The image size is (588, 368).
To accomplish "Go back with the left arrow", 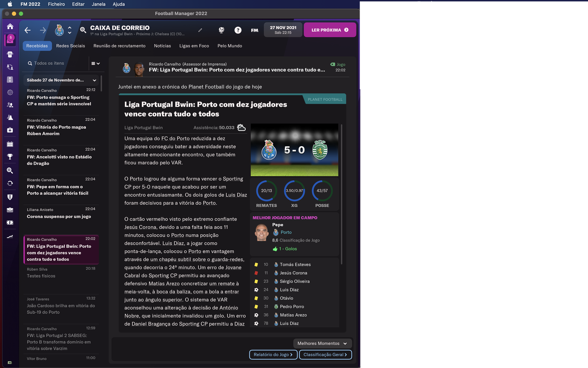I will click(28, 30).
